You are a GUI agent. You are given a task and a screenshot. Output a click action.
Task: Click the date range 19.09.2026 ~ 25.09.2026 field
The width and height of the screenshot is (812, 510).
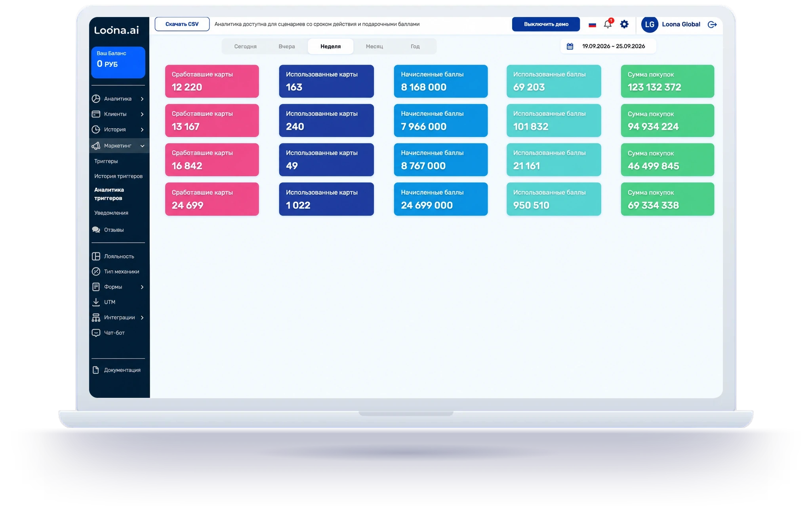[x=608, y=46]
